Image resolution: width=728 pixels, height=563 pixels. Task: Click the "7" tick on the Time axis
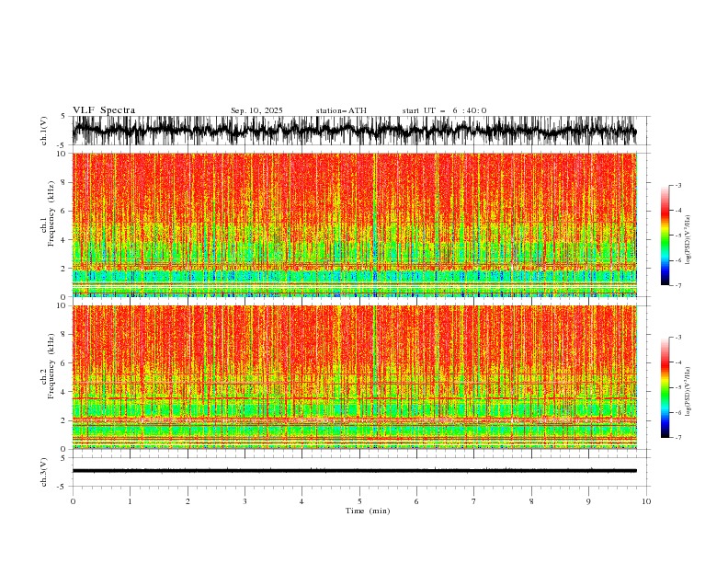click(x=474, y=501)
